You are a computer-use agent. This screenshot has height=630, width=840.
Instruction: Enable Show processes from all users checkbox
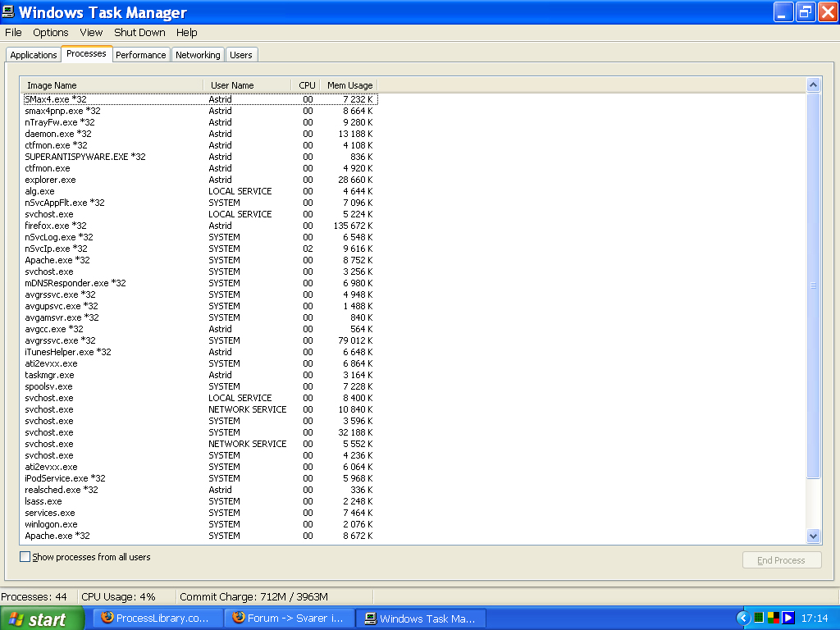pyautogui.click(x=25, y=557)
